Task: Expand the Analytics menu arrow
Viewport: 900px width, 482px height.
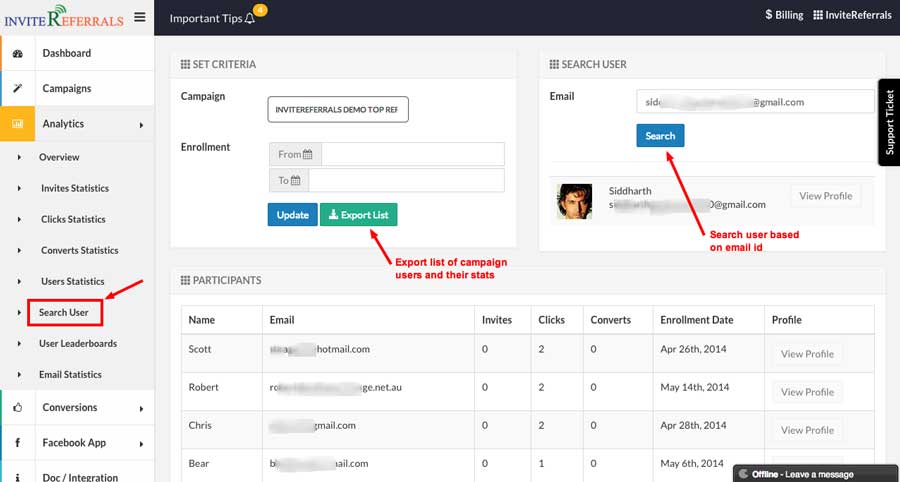Action: 141,125
